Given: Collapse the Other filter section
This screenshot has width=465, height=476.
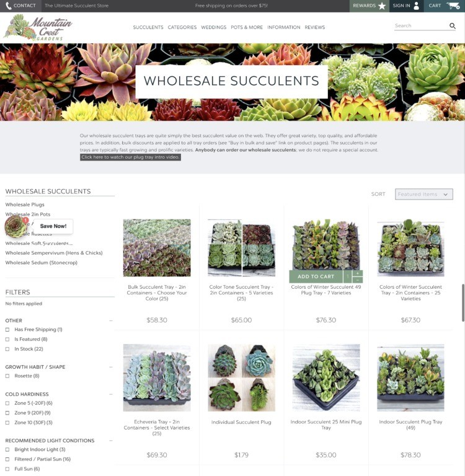Looking at the screenshot, I should pos(111,320).
